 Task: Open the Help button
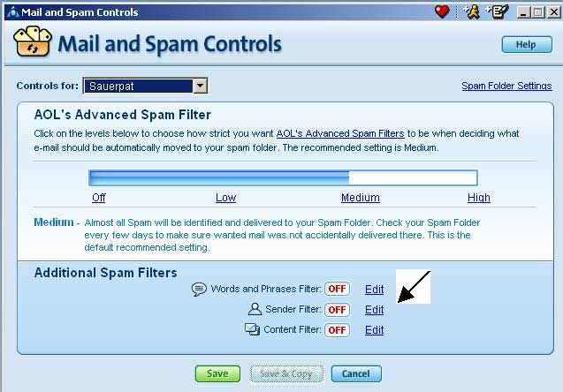coord(527,44)
